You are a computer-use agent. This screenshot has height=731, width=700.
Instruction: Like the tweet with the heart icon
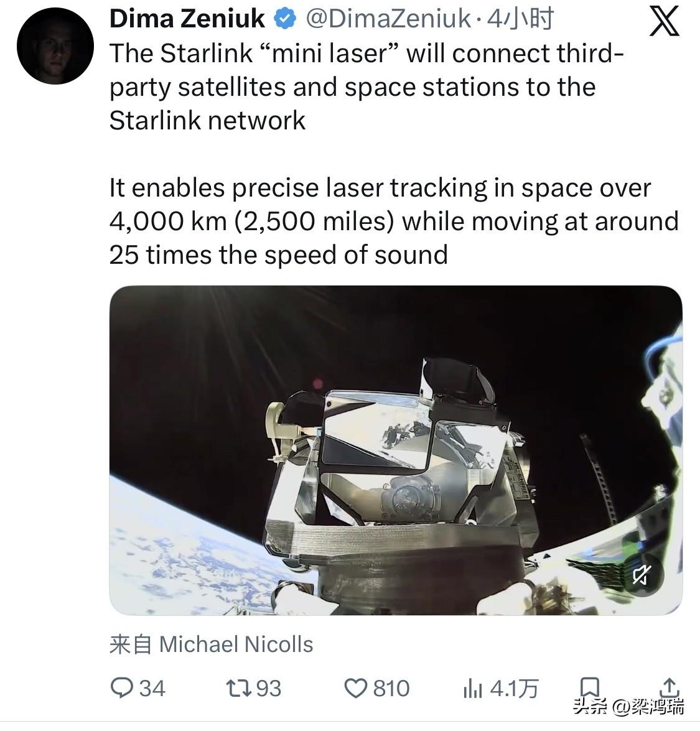(x=356, y=688)
